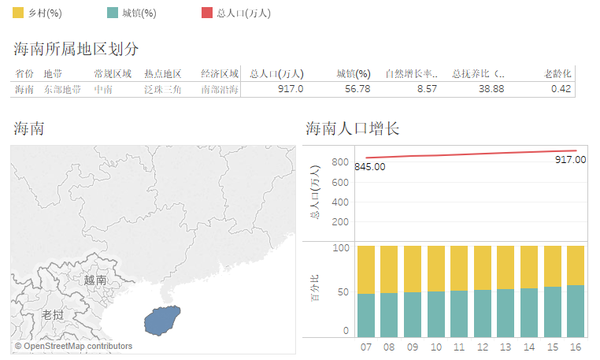Click the blue Hainan island on map

coord(163,321)
